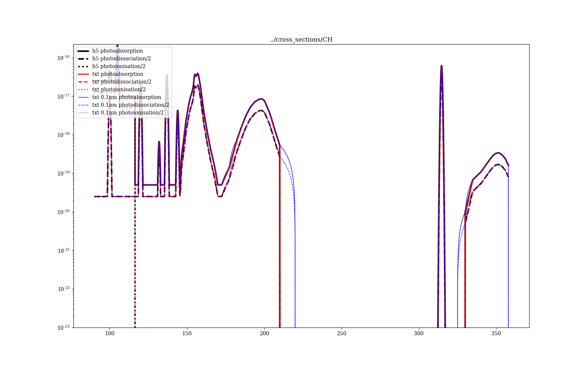Click the x-axis tick label 250

[x=341, y=333]
